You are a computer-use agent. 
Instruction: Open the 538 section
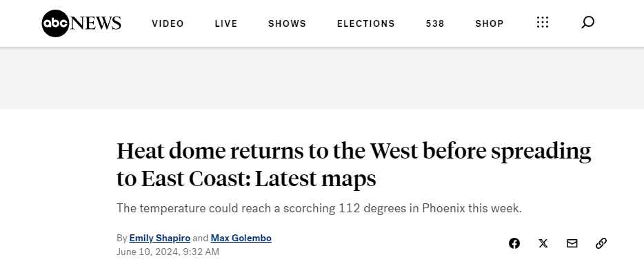(435, 24)
